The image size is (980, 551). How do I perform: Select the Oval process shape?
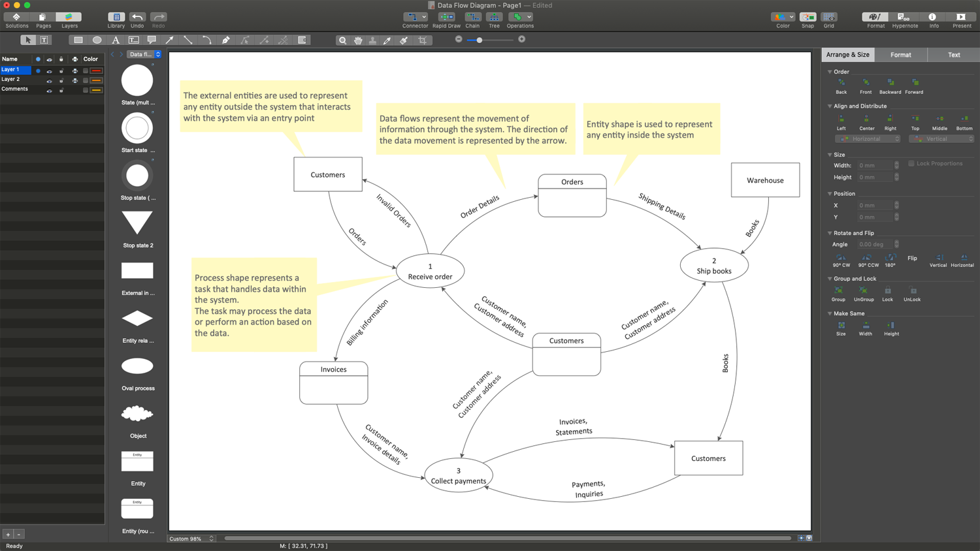(137, 366)
